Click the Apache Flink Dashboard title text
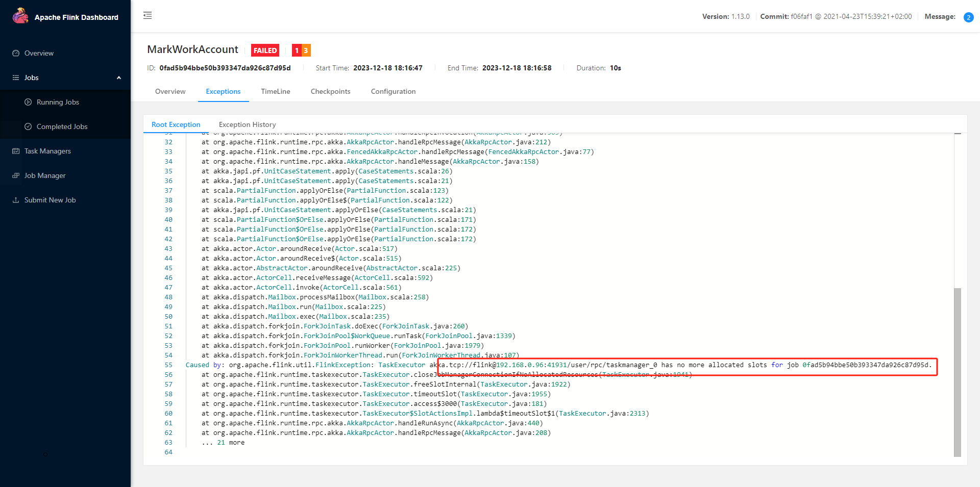This screenshot has height=487, width=980. 77,17
